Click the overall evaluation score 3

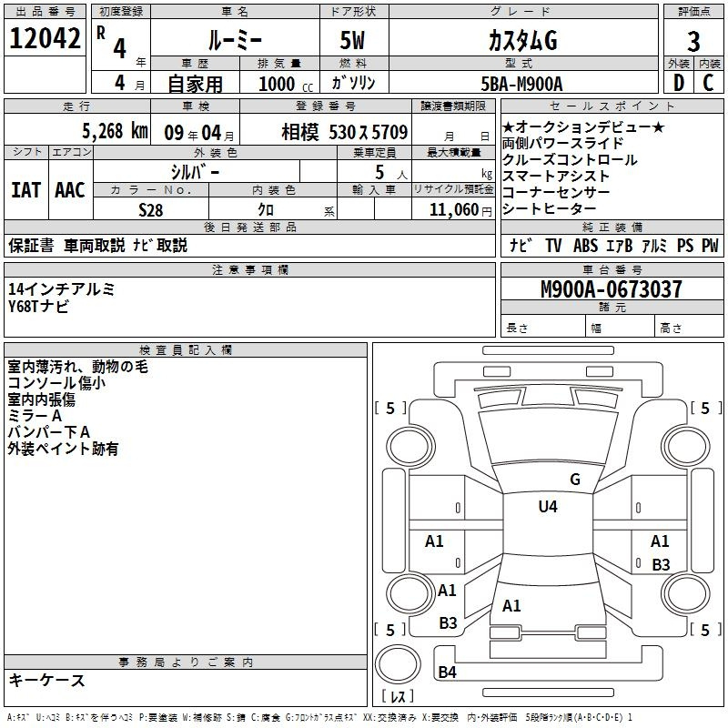693,42
